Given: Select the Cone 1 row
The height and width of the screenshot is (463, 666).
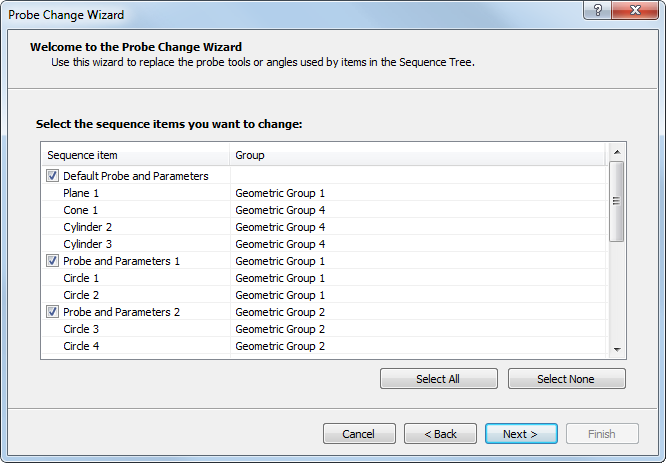Looking at the screenshot, I should click(81, 210).
